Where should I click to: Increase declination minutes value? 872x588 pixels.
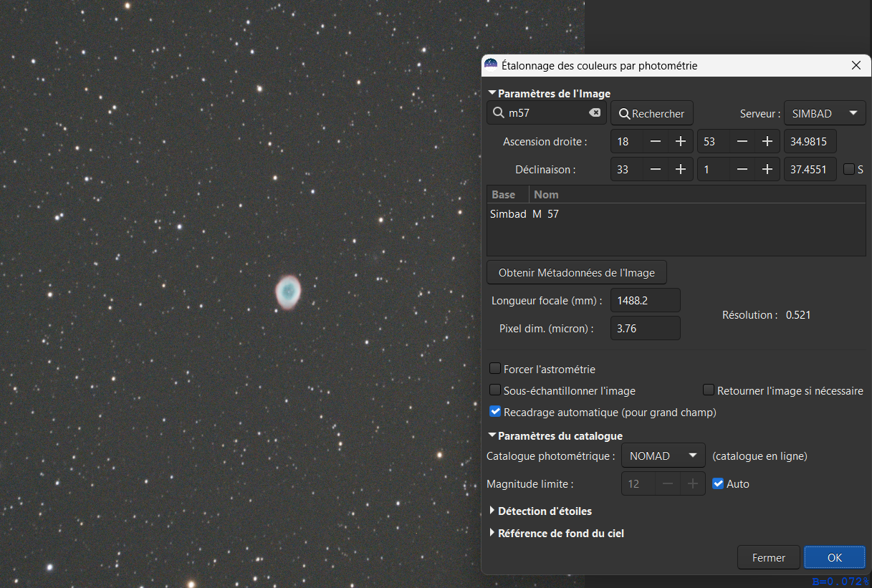[767, 170]
